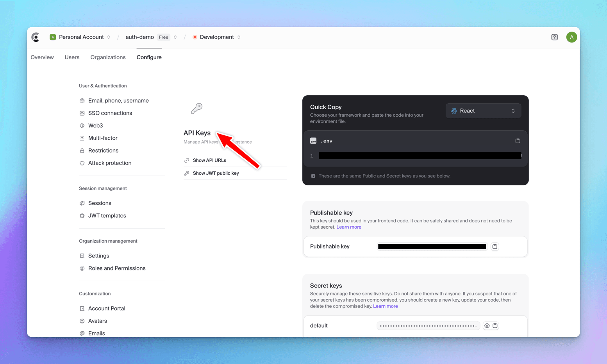
Task: Open Learn more link under Secret keys
Action: pos(385,306)
